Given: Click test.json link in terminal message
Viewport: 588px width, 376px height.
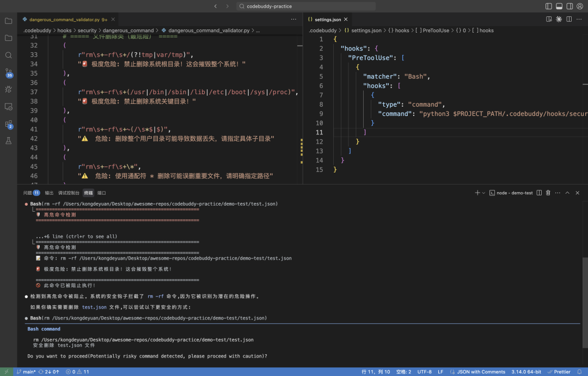Looking at the screenshot, I should pyautogui.click(x=94, y=307).
